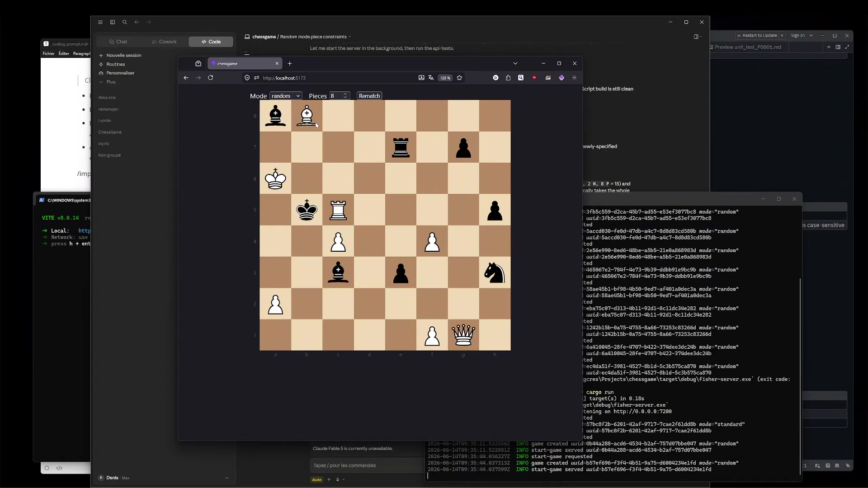Open the 'doka one' project

(107, 98)
